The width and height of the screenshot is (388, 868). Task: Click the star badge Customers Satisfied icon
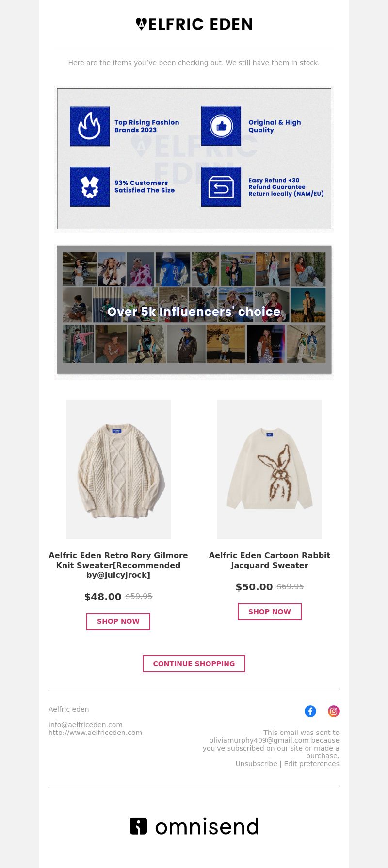(90, 187)
